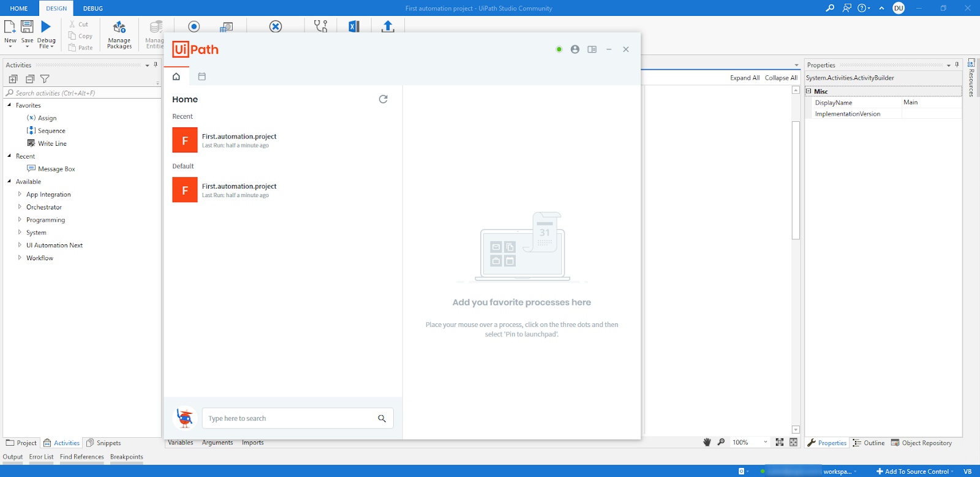Screen dimensions: 980x477
Task: Open the search magnifier in Studio title bar
Action: [830, 8]
